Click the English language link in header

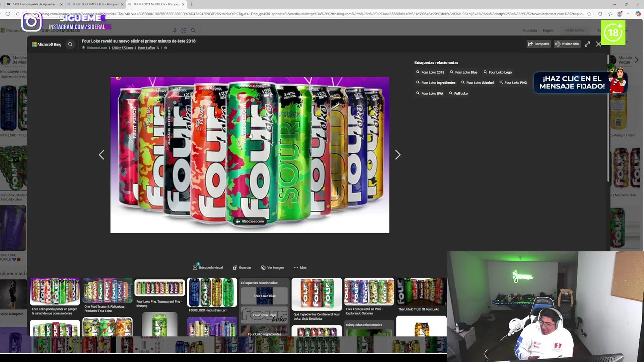[548, 31]
